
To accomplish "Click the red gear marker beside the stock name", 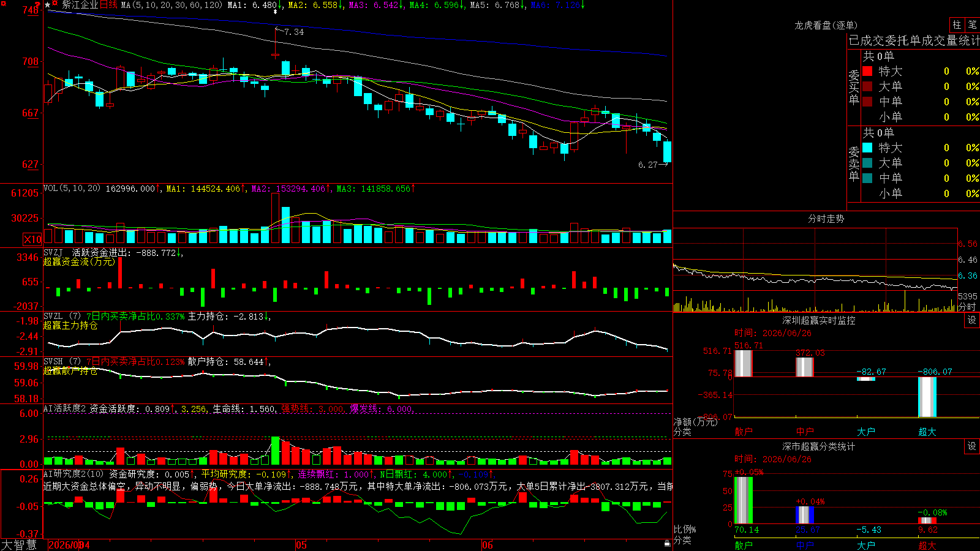I will pyautogui.click(x=55, y=4).
